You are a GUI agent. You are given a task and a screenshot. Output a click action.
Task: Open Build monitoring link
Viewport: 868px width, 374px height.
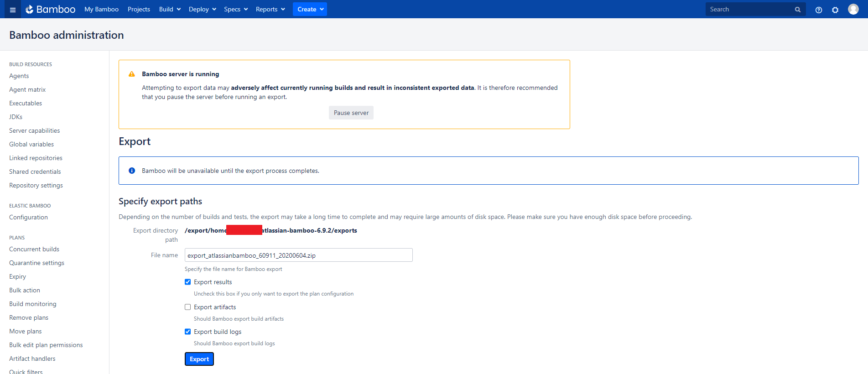[x=33, y=304]
